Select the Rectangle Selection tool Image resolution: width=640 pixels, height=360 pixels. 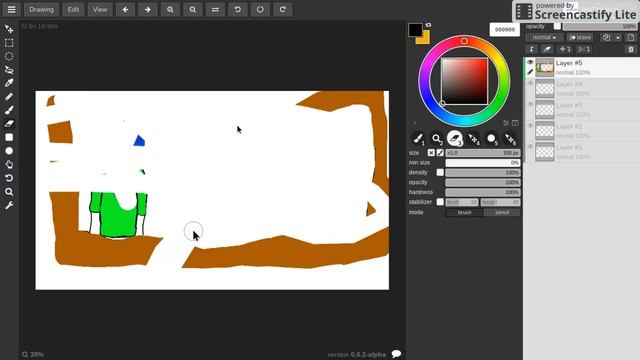tap(9, 42)
